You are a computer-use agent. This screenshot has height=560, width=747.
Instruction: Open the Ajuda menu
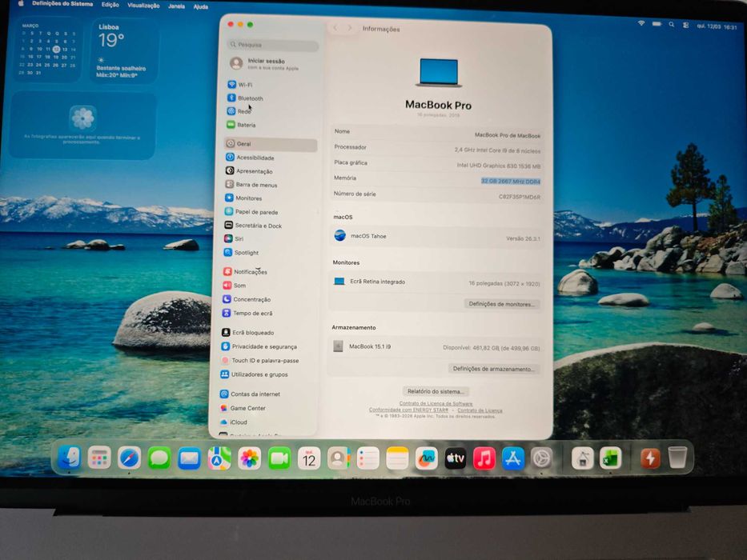click(x=201, y=6)
